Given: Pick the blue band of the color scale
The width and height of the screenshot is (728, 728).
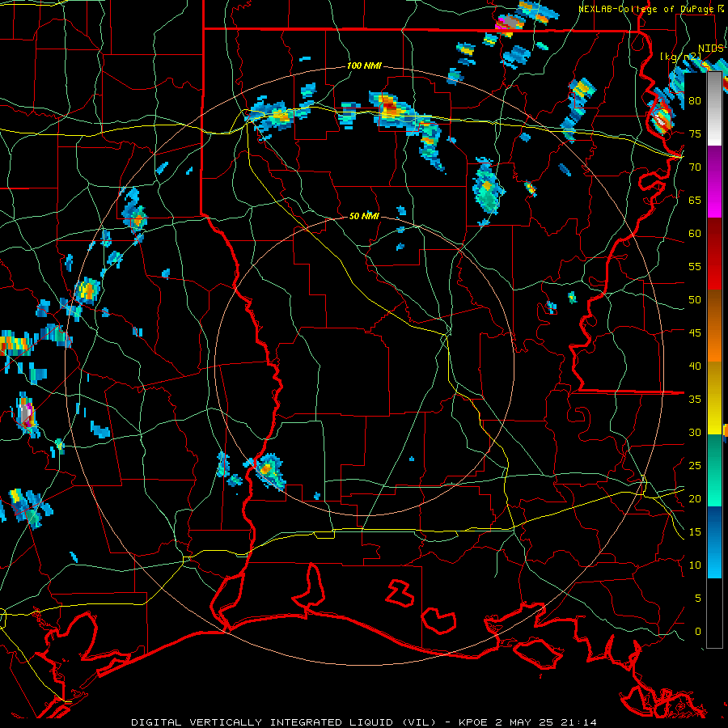Looking at the screenshot, I should click(x=714, y=543).
